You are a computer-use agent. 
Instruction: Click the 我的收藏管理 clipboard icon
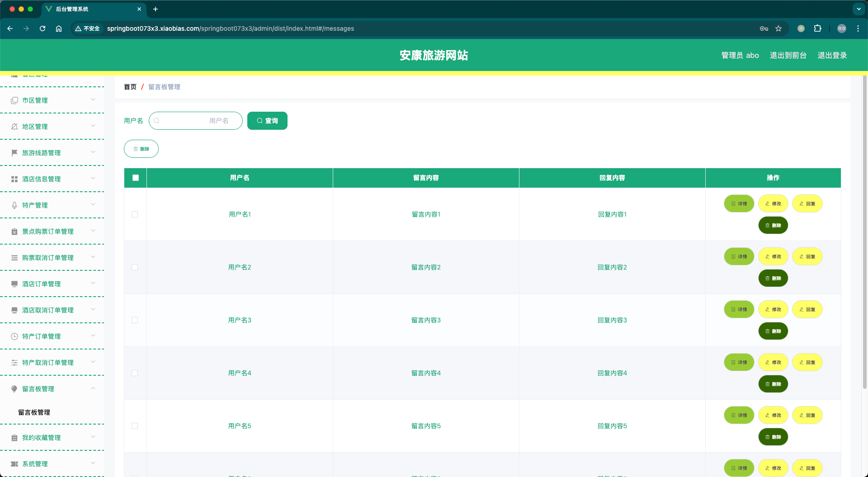click(14, 438)
